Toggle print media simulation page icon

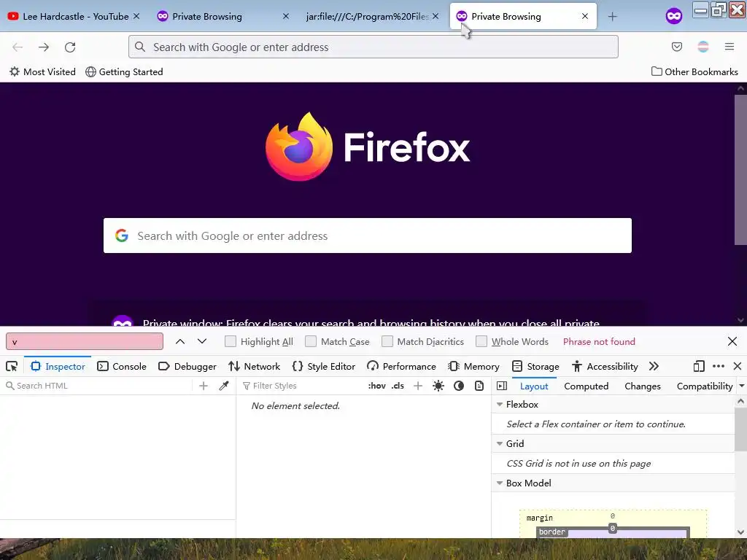point(479,386)
